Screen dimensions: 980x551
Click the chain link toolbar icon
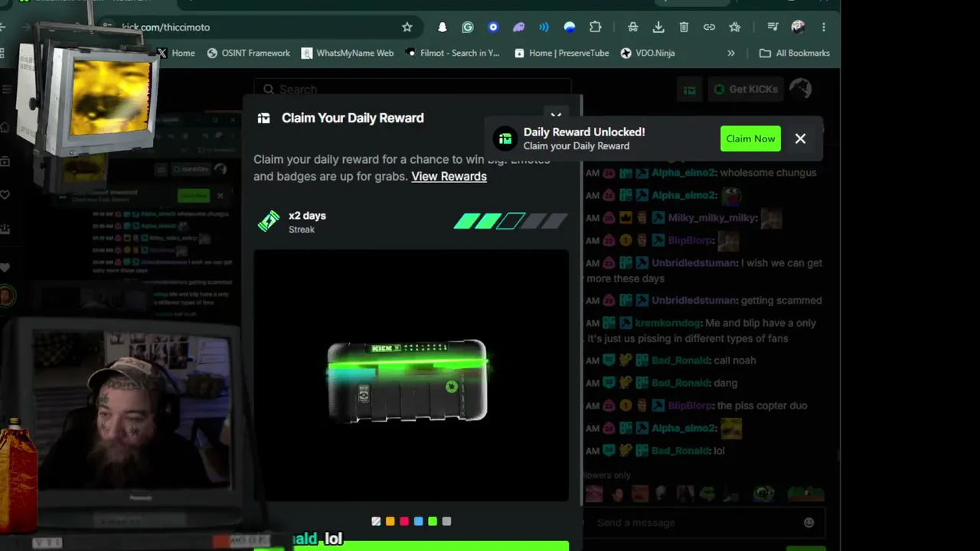[710, 27]
